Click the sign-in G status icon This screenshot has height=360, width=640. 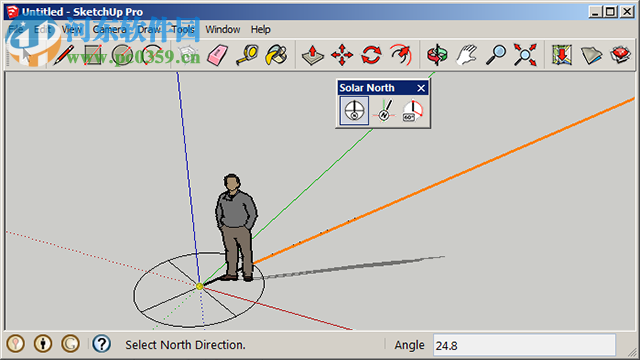tap(70, 344)
